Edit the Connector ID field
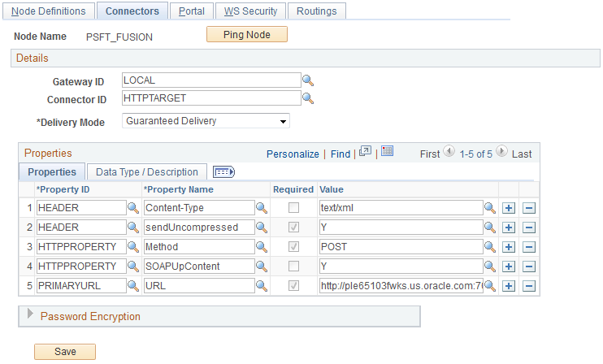The height and width of the screenshot is (364, 603). tap(211, 98)
